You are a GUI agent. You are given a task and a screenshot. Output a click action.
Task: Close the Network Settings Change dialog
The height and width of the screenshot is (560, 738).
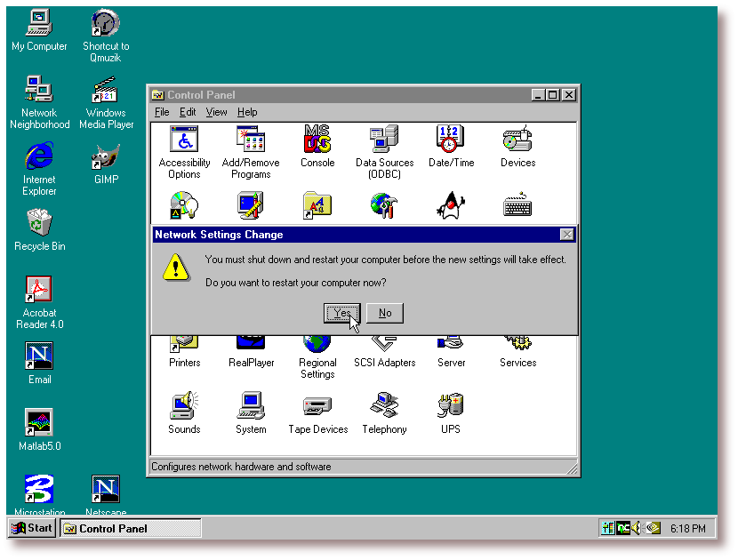[566, 235]
